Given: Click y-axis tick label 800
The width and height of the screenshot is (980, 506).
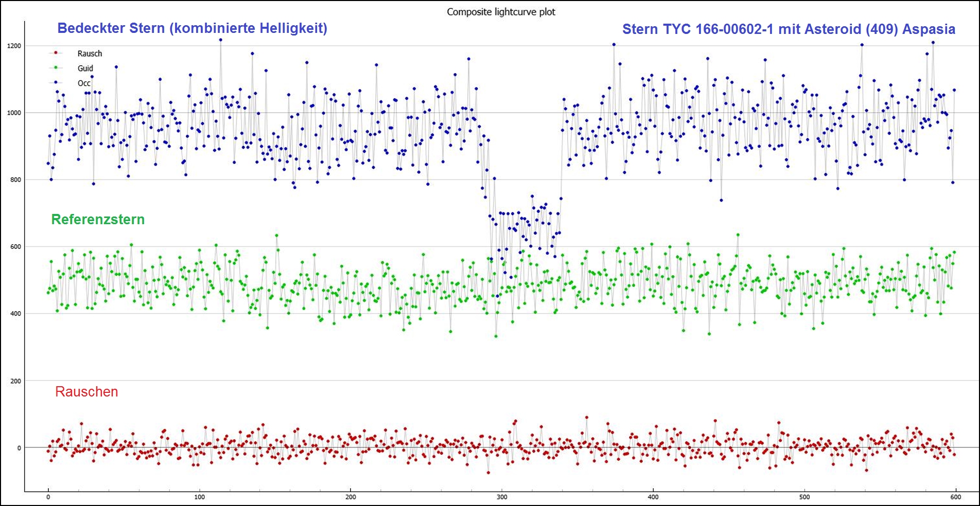Looking at the screenshot, I should click(16, 180).
